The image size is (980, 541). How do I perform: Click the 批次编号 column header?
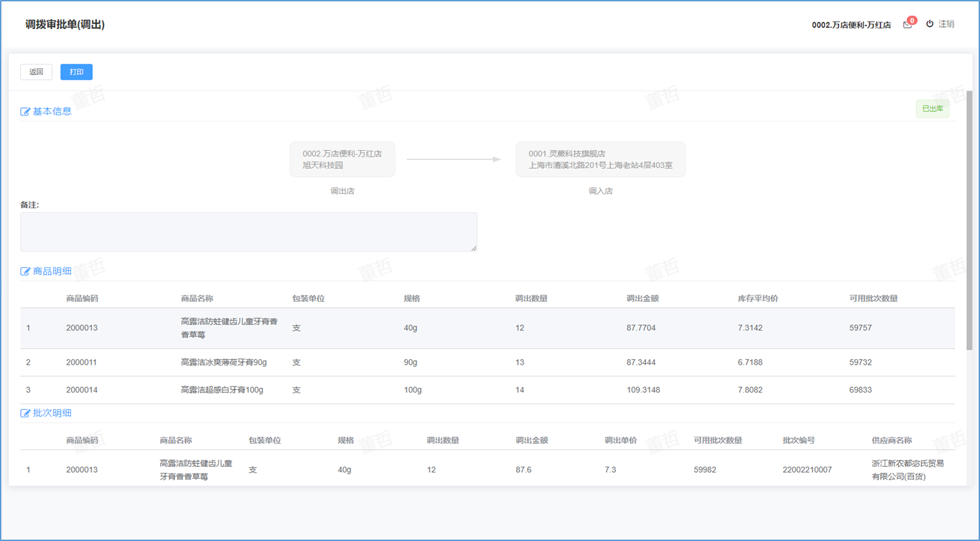click(798, 440)
